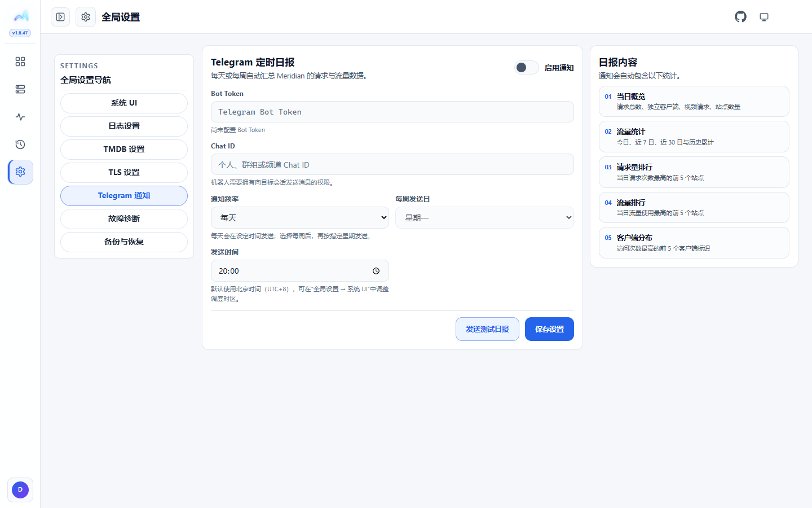The width and height of the screenshot is (812, 508).
Task: Click the clock icon in 发送时间 field
Action: [x=376, y=271]
